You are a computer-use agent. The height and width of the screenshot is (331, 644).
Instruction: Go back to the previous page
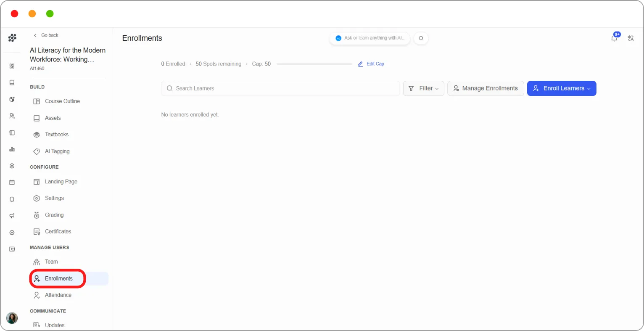tap(46, 35)
